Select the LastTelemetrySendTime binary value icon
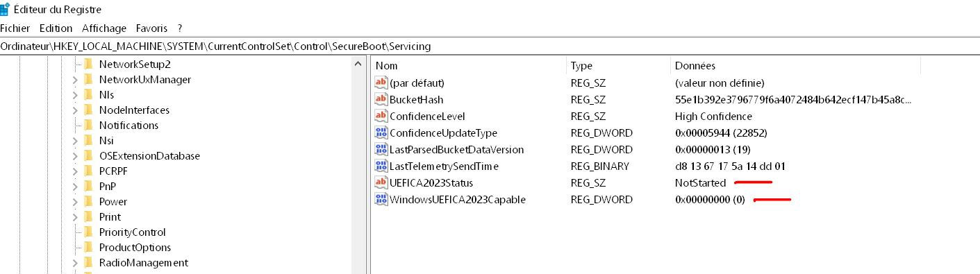Viewport: 980px width, 274px height. click(x=381, y=166)
